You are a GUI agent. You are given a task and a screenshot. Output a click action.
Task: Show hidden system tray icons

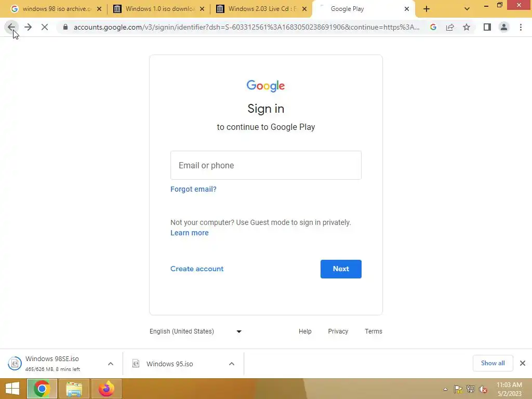[x=445, y=390]
